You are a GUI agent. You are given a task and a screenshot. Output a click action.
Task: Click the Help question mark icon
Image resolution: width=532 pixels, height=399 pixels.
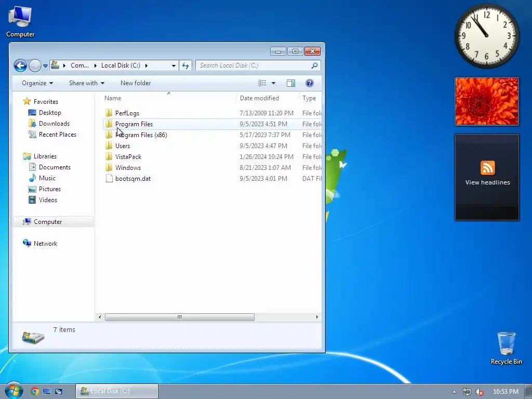(x=310, y=83)
